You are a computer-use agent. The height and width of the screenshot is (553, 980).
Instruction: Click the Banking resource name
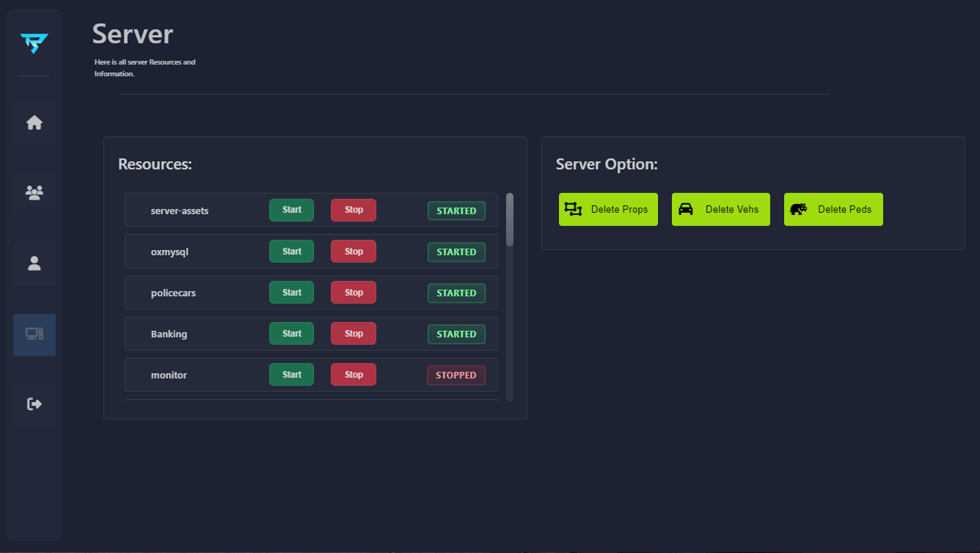(169, 334)
